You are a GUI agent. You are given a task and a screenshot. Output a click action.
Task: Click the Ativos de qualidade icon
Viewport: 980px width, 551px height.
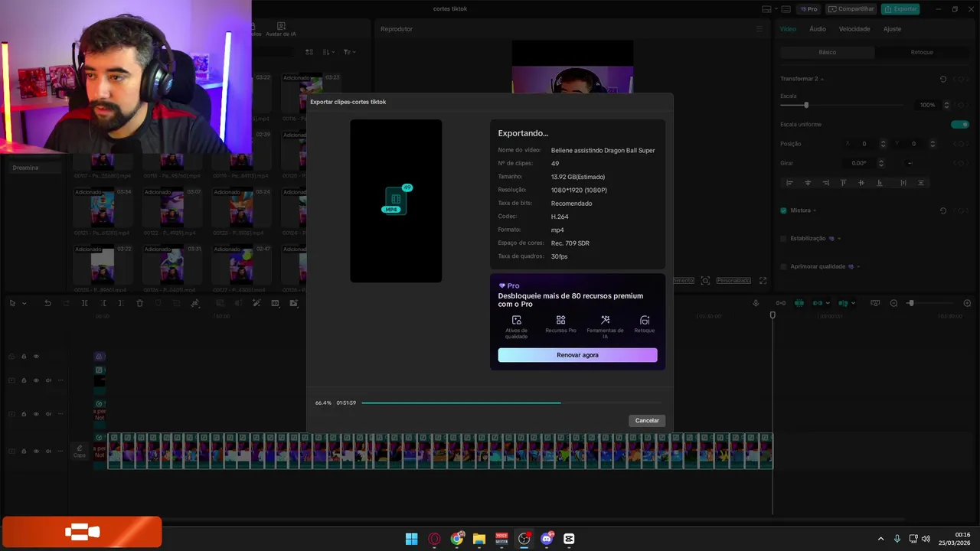pyautogui.click(x=517, y=320)
